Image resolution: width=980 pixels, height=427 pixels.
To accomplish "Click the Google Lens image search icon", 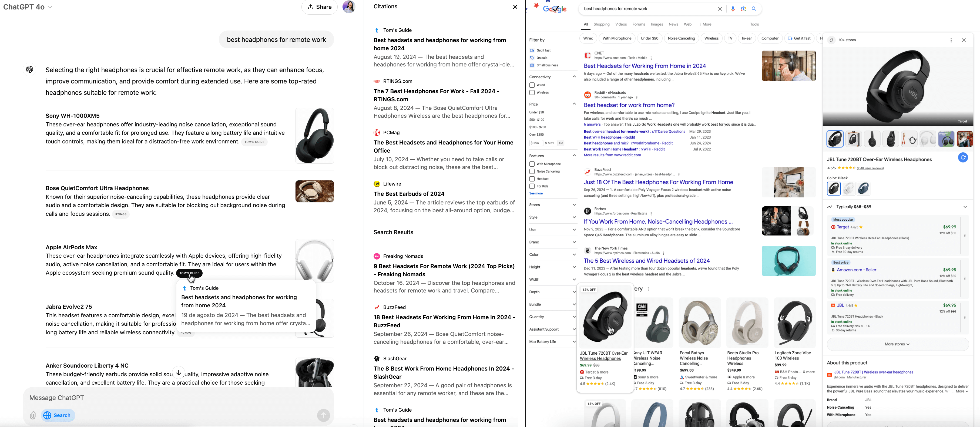I will [x=743, y=9].
